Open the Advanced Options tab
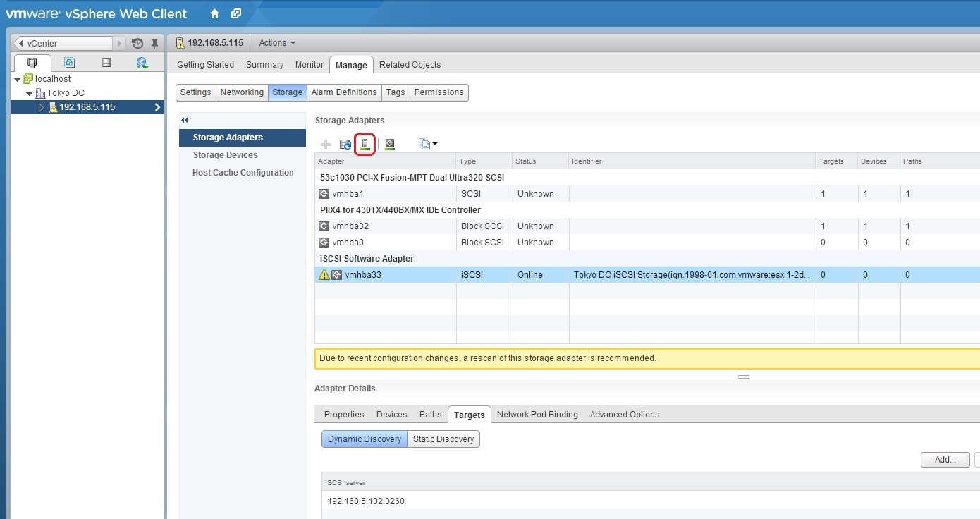 [625, 415]
